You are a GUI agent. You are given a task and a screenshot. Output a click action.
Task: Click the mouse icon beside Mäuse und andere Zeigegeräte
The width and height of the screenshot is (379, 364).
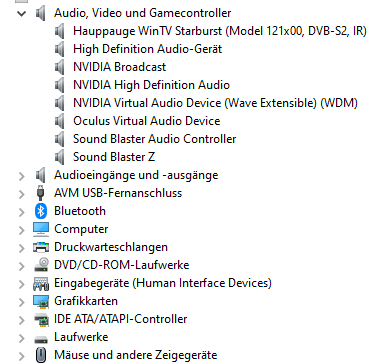pos(41,355)
